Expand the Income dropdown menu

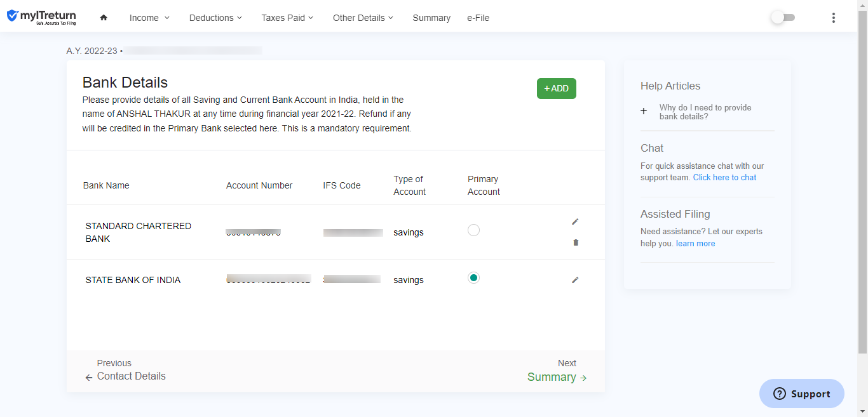149,18
